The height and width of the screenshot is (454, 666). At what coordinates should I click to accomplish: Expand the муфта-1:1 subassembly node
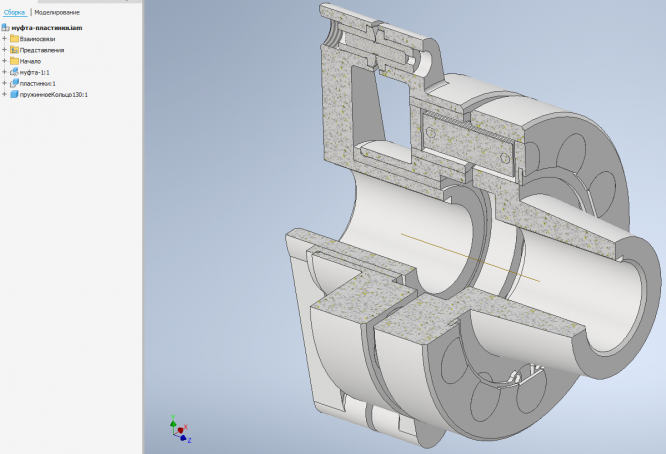(4, 73)
